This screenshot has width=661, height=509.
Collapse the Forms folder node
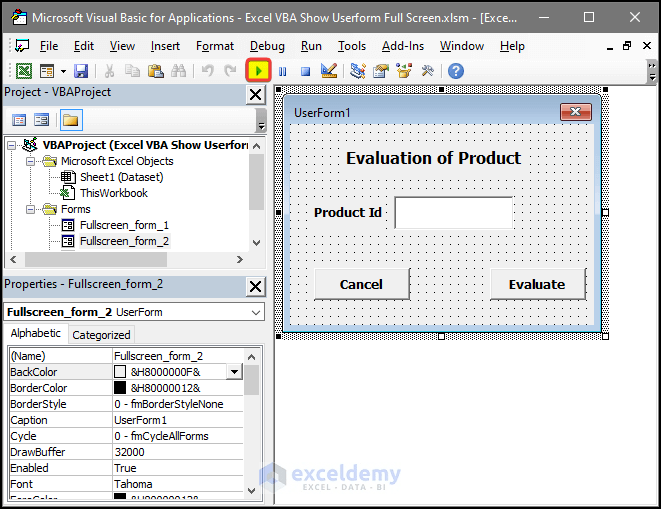[x=30, y=210]
